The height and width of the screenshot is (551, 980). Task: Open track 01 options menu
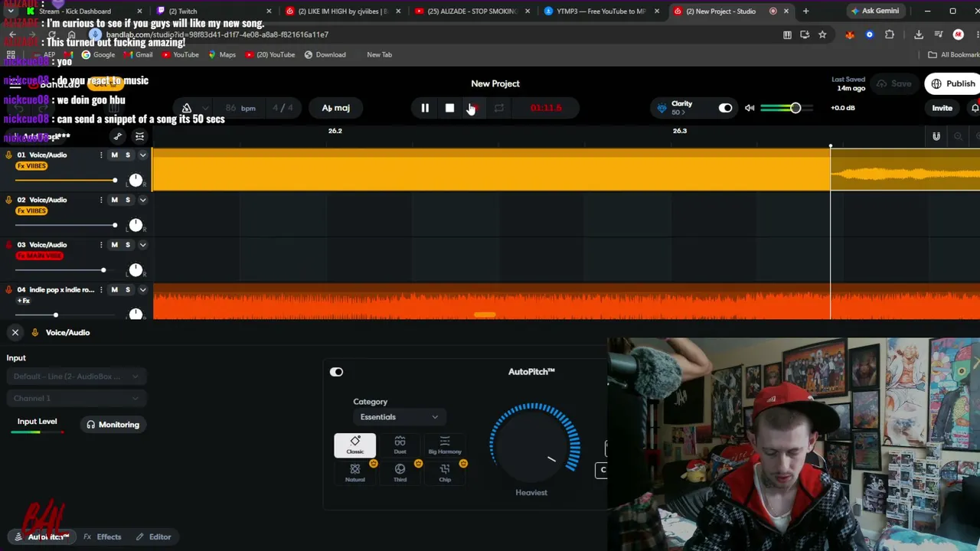point(100,155)
